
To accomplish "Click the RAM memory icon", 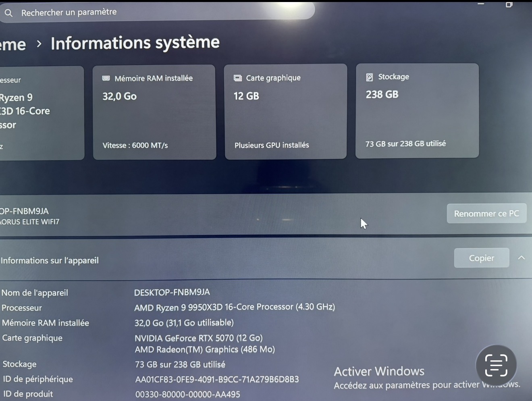I will coord(106,78).
